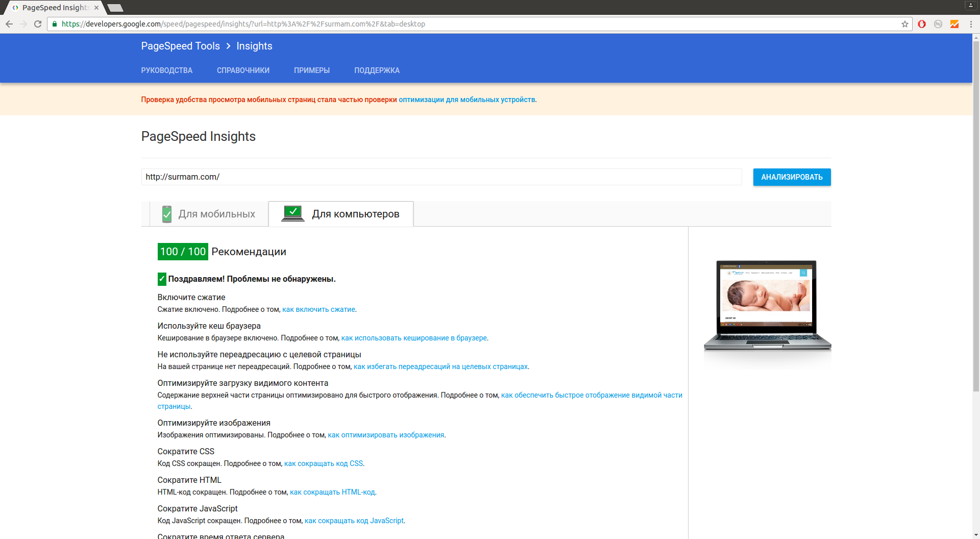Click the laptop check icon
The image size is (980, 539).
[x=293, y=213]
